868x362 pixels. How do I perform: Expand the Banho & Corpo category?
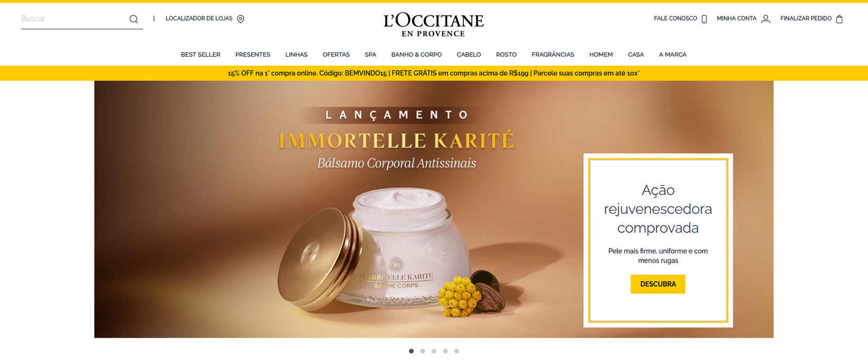[x=417, y=55]
